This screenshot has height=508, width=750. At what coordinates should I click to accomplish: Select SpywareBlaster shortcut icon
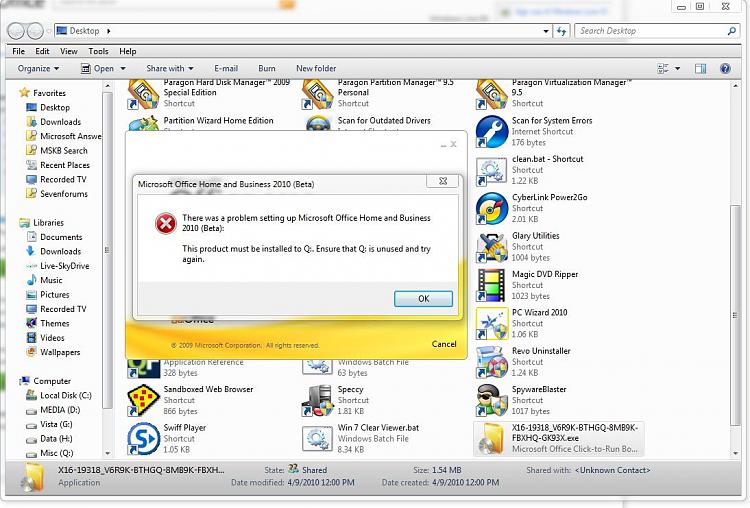click(x=491, y=400)
